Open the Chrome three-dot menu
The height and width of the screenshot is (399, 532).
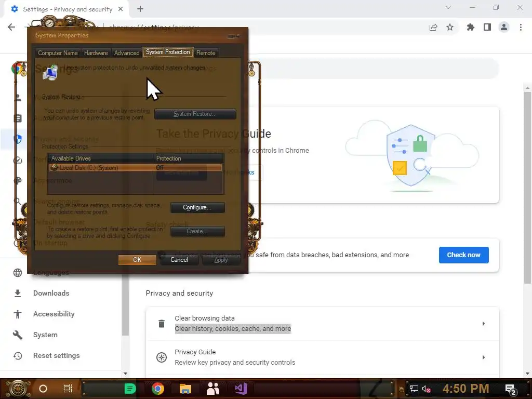click(521, 27)
